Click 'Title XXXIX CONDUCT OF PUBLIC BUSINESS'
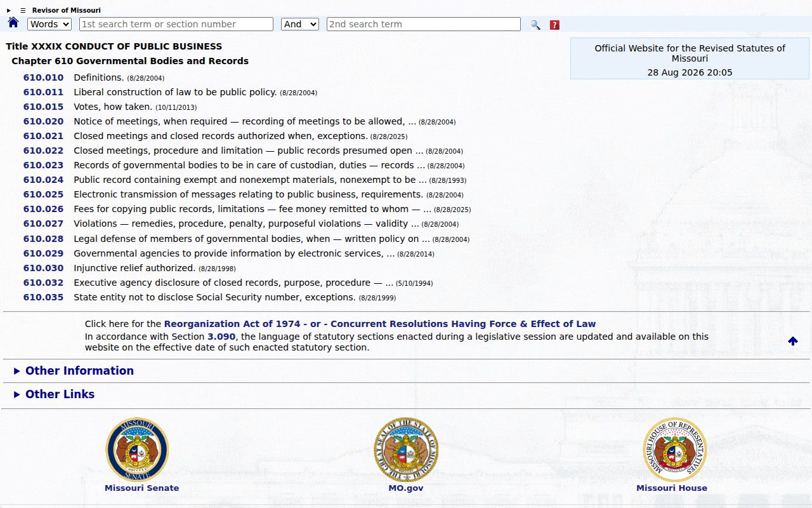 pyautogui.click(x=114, y=46)
